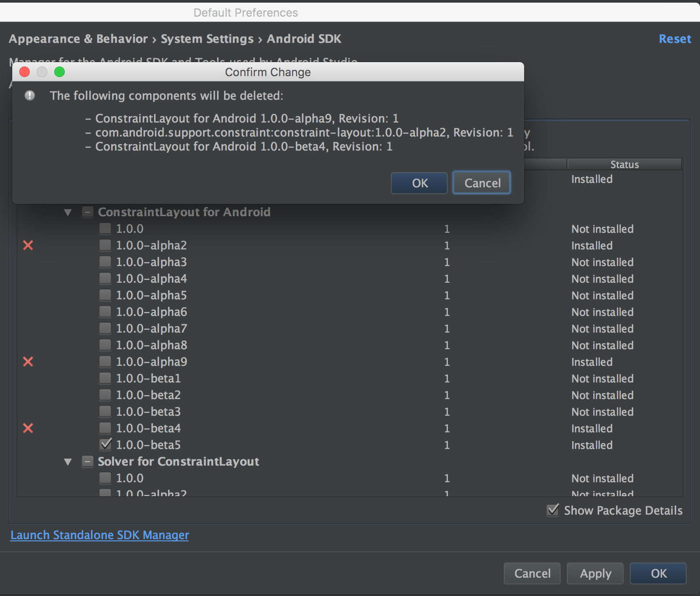The width and height of the screenshot is (700, 596).
Task: Check the 1.0.0-alpha2 package checkbox
Action: [x=105, y=245]
